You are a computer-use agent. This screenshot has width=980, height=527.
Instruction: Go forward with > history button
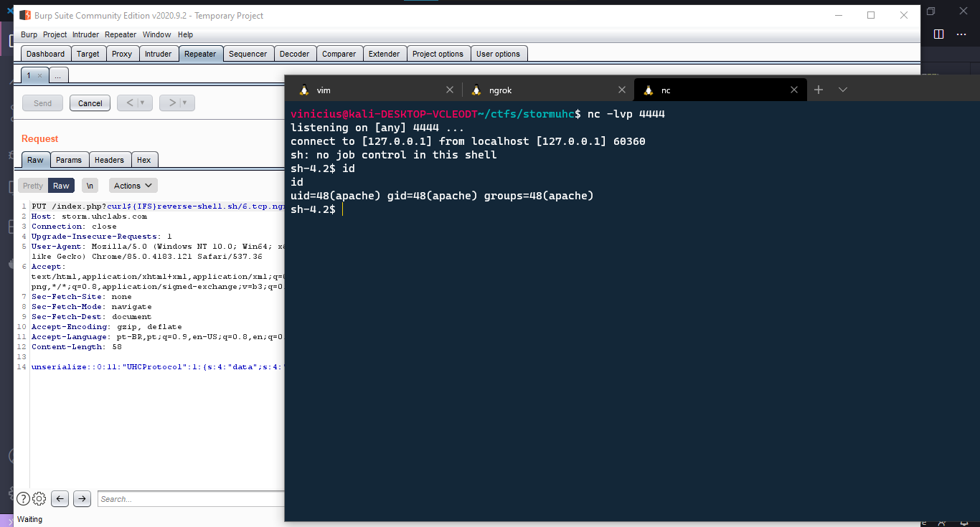coord(171,103)
